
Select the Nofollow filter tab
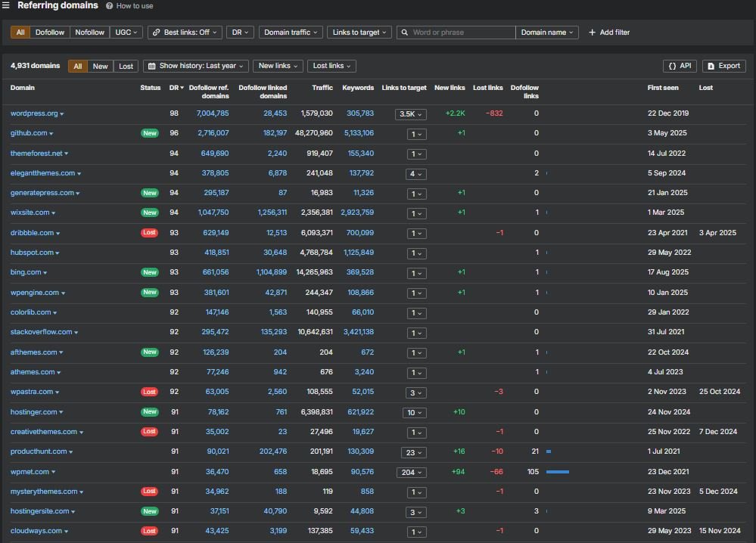pyautogui.click(x=90, y=33)
